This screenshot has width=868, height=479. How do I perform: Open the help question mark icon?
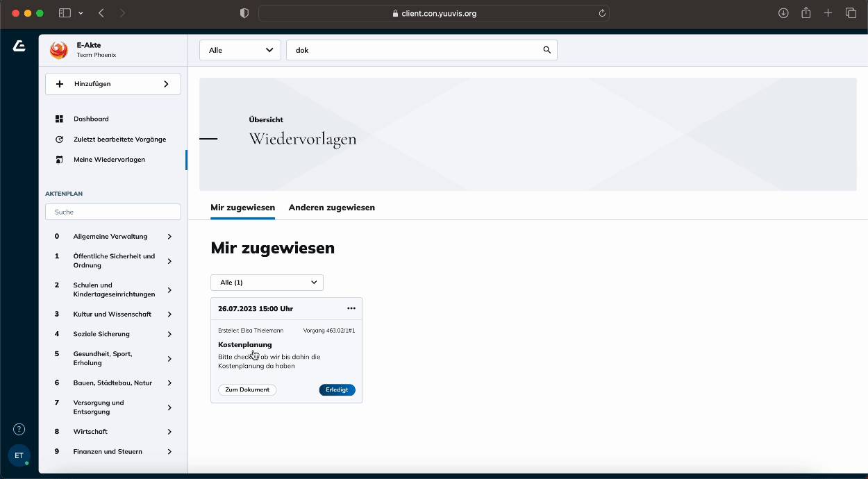pyautogui.click(x=19, y=429)
